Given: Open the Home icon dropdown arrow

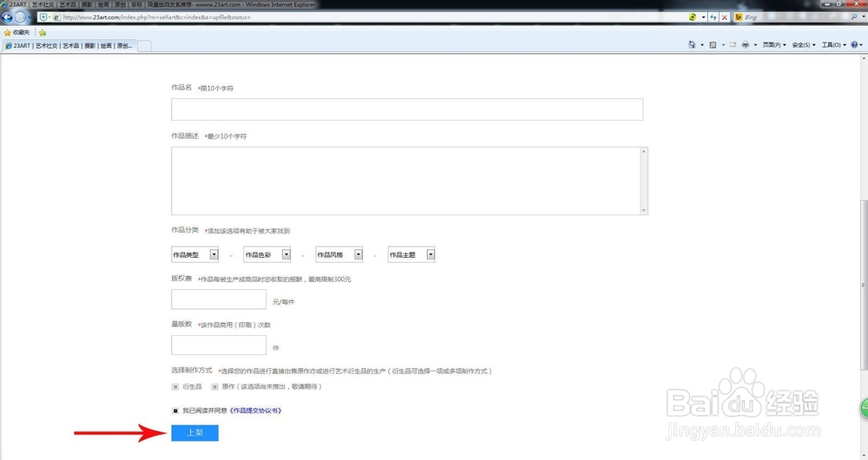Looking at the screenshot, I should 702,45.
